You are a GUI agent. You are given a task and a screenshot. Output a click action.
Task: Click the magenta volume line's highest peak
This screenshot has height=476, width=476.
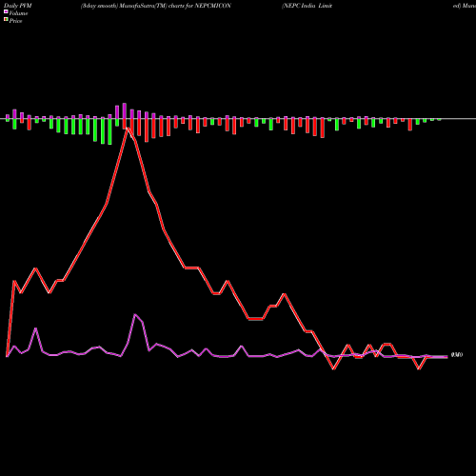(x=135, y=314)
